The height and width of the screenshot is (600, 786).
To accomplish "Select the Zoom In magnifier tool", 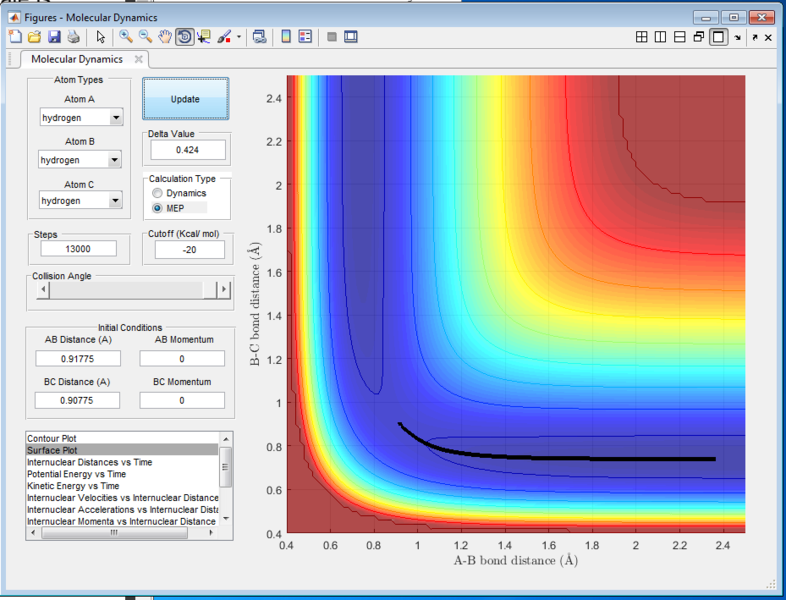I will click(x=126, y=37).
